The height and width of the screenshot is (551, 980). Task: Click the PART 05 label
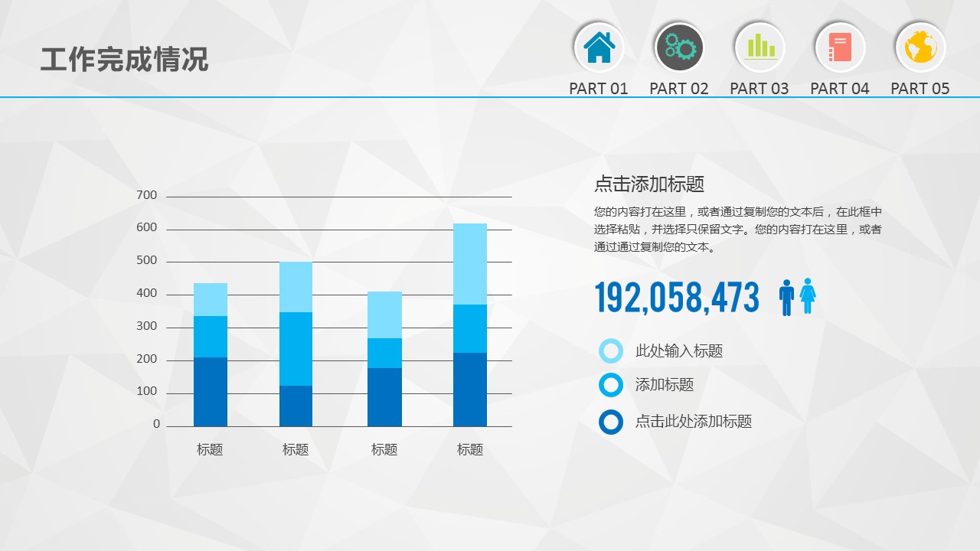920,89
